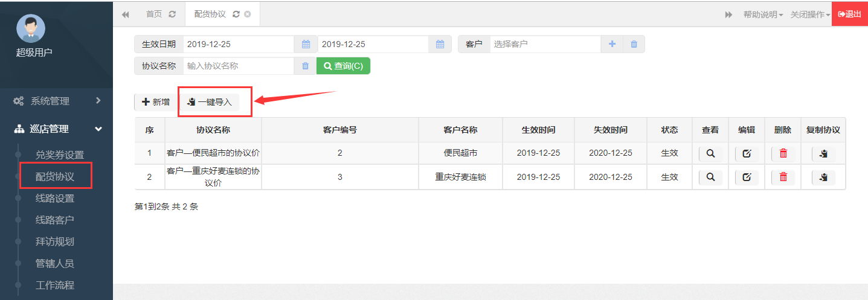Click the 查询(C) search button

click(343, 66)
